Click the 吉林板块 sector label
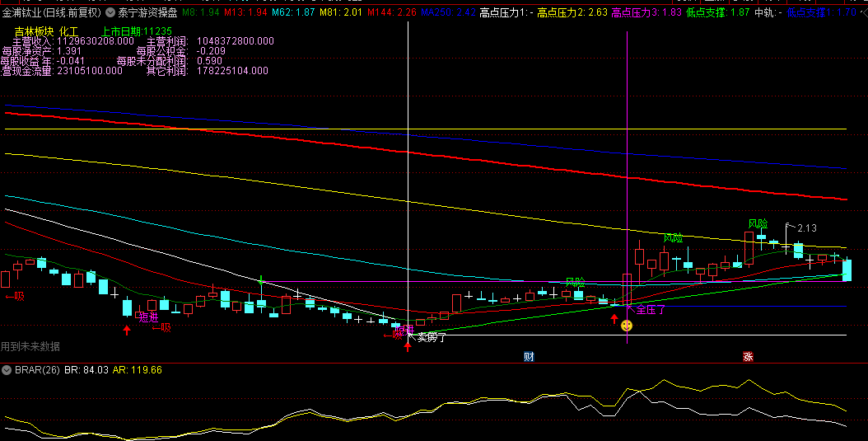Viewport: 868px width, 441px height. click(x=34, y=31)
